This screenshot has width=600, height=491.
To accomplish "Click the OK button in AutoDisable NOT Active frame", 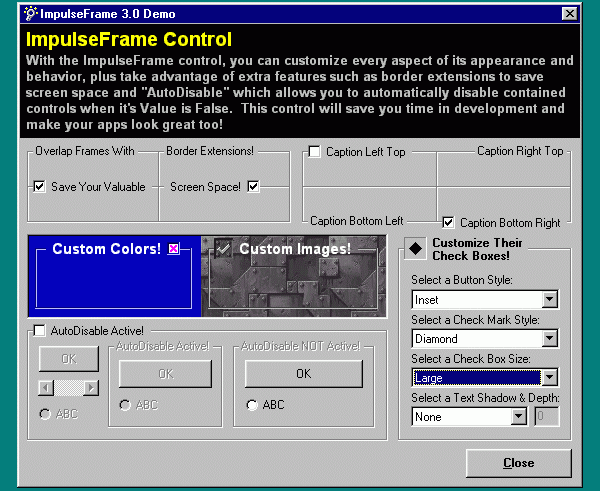I will pos(303,374).
